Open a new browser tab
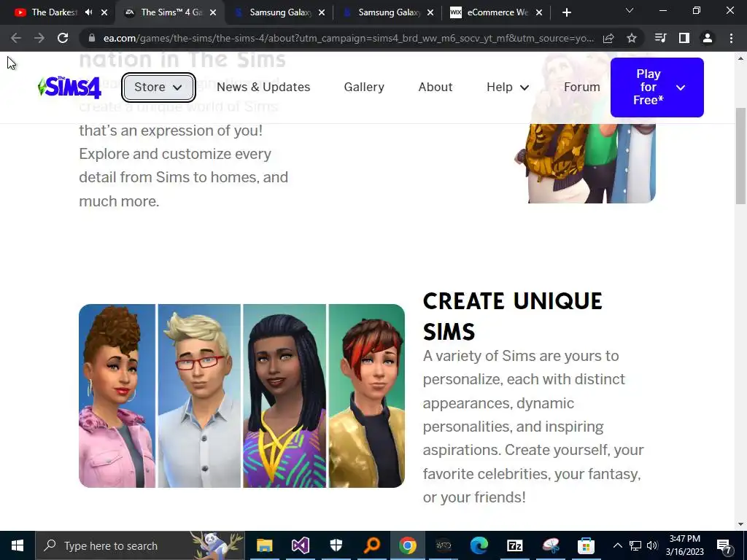This screenshot has height=560, width=747. pos(566,12)
